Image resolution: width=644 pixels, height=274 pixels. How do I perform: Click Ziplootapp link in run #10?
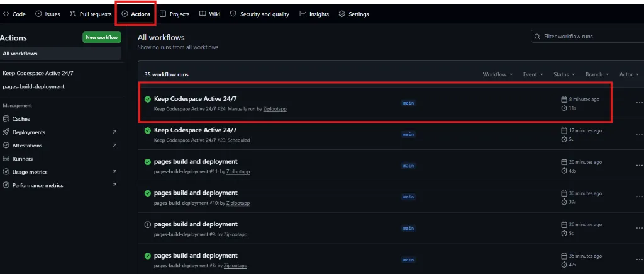(238, 203)
